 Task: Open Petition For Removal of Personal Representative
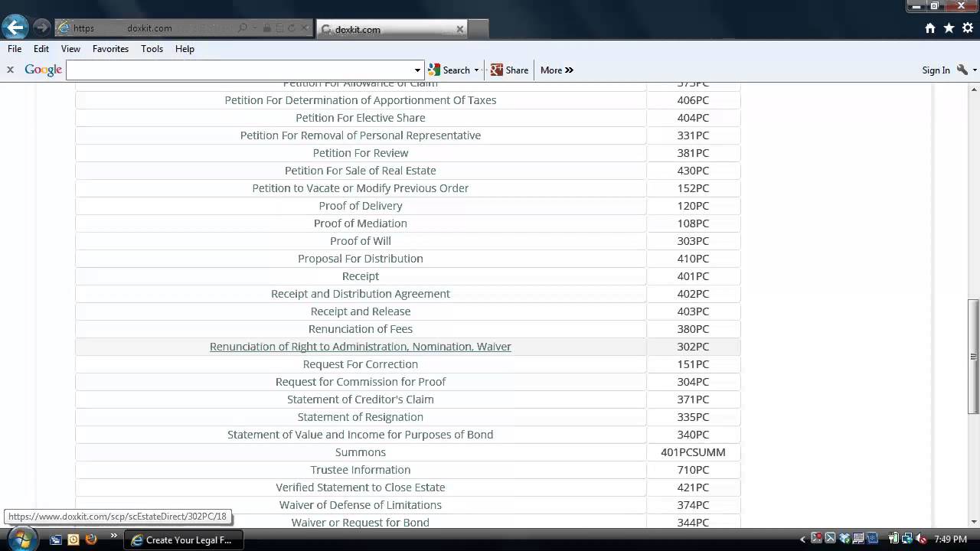tap(361, 135)
